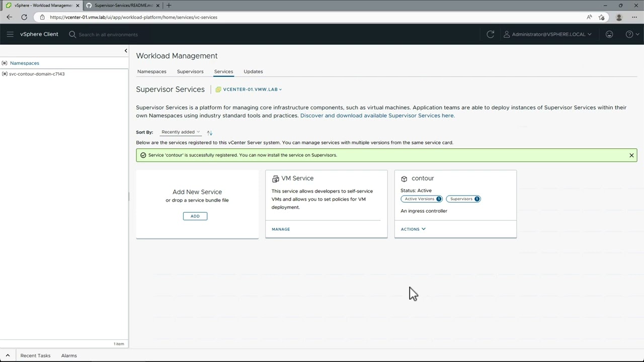644x362 pixels.
Task: Click the green success check icon
Action: tap(143, 155)
